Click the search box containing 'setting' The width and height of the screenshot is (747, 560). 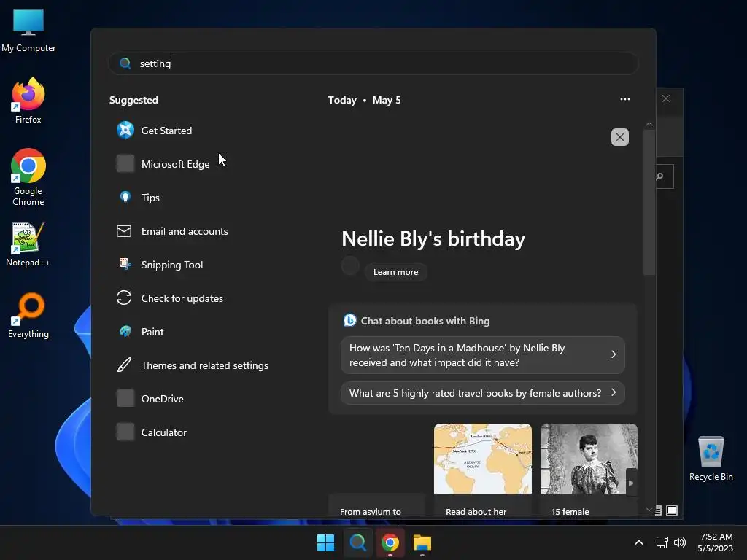pyautogui.click(x=373, y=63)
